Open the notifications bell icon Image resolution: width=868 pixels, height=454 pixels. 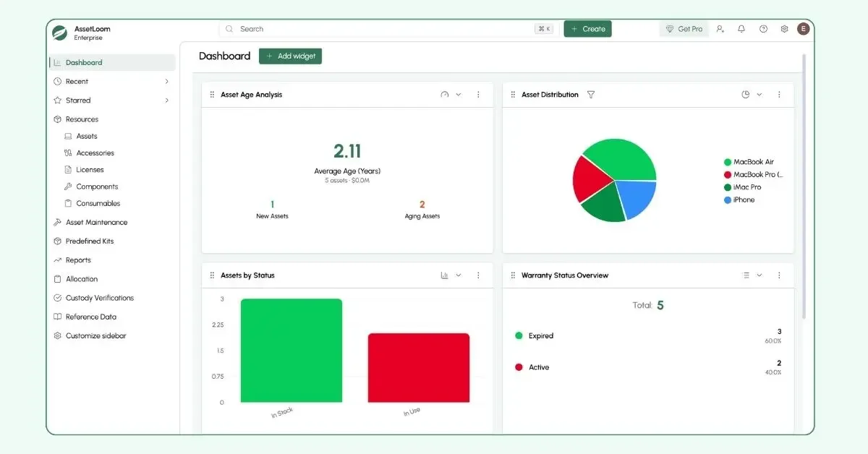tap(741, 28)
